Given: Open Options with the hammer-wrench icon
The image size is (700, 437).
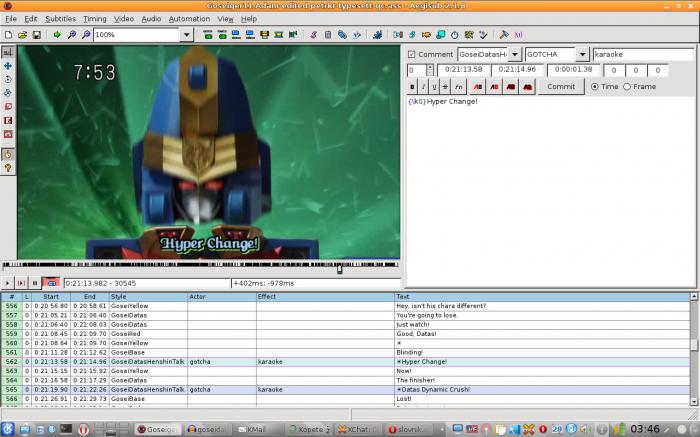Looking at the screenshot, I should (504, 34).
